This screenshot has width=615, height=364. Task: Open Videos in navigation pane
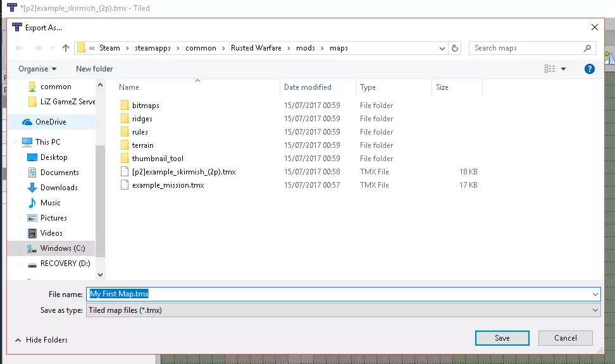point(51,234)
